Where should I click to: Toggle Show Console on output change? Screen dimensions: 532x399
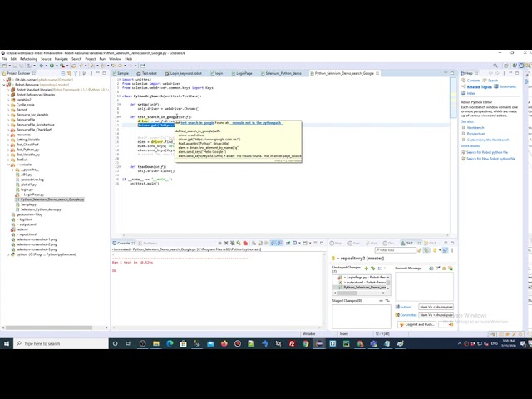coord(273,244)
